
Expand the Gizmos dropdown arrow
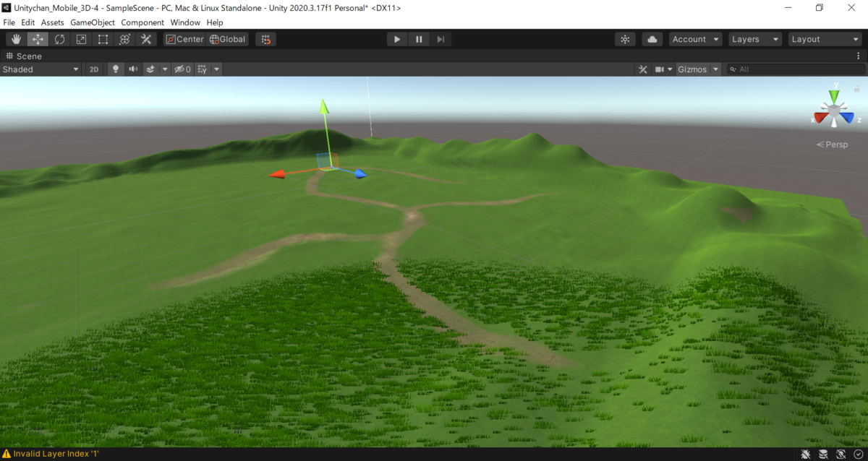point(716,69)
